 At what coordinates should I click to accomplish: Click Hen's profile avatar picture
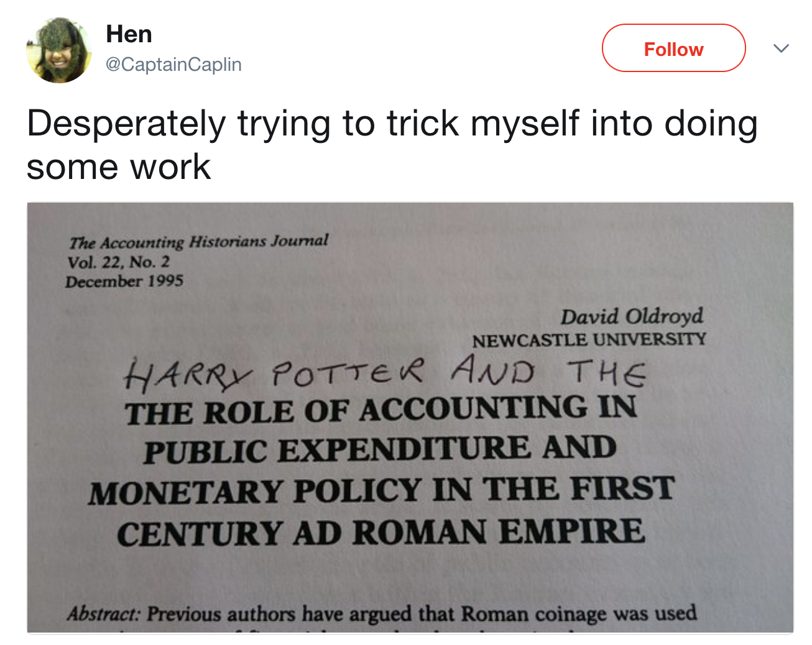(59, 50)
